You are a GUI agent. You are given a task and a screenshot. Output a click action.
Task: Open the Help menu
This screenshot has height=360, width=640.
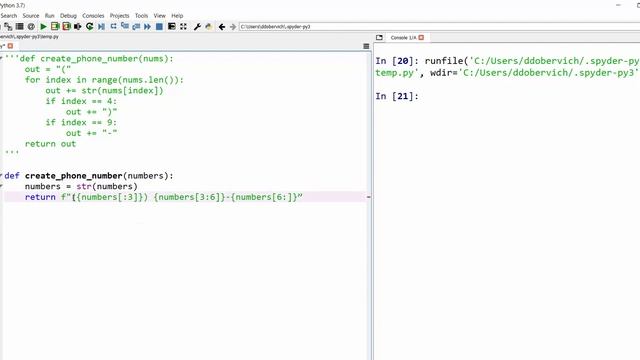[177, 16]
